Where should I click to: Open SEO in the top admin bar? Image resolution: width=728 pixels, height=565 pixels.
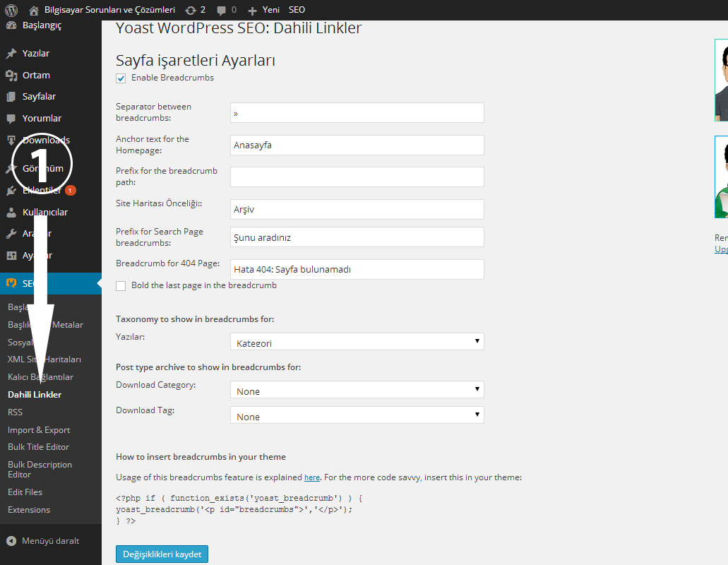click(x=297, y=10)
